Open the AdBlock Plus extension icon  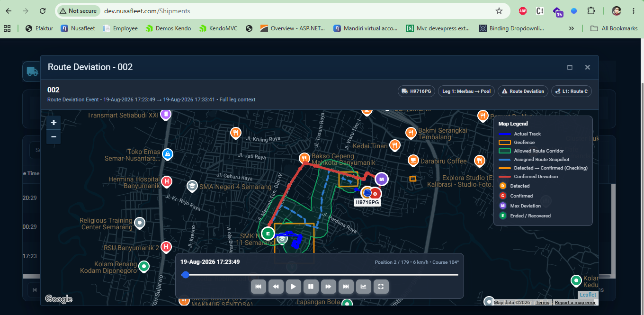523,10
